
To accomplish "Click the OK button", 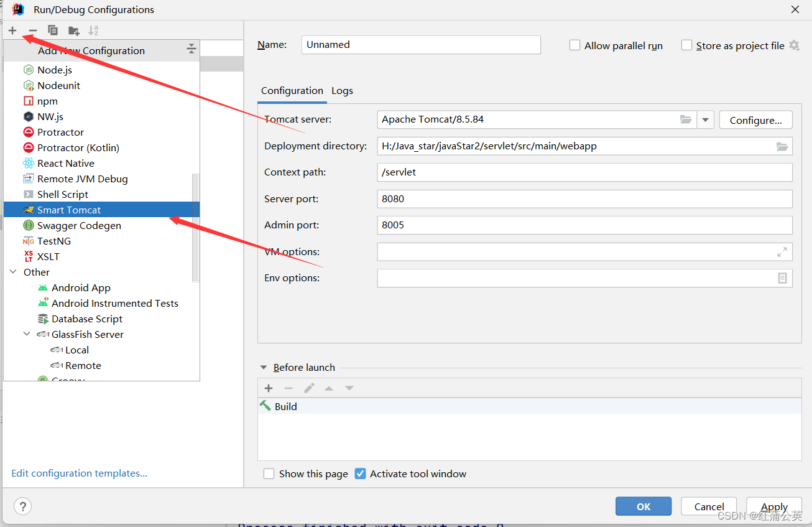I will (644, 506).
